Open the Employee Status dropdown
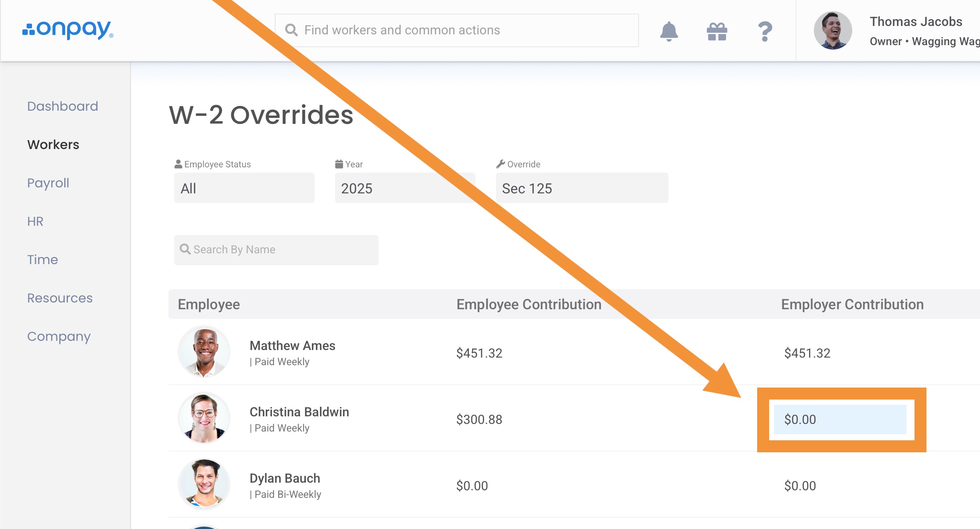This screenshot has width=980, height=529. 244,188
